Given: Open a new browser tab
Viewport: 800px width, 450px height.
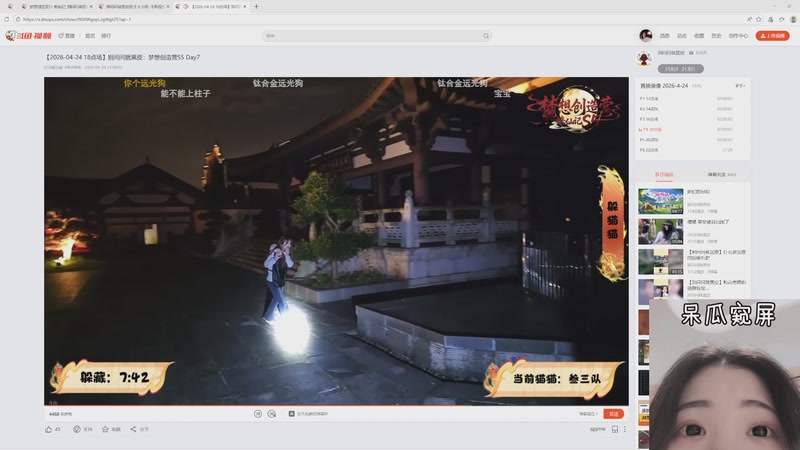Looking at the screenshot, I should tap(256, 7).
